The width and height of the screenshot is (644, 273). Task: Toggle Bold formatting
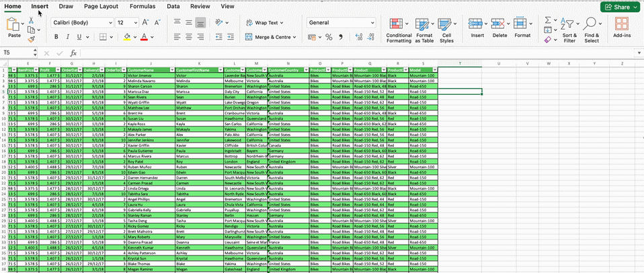point(57,37)
